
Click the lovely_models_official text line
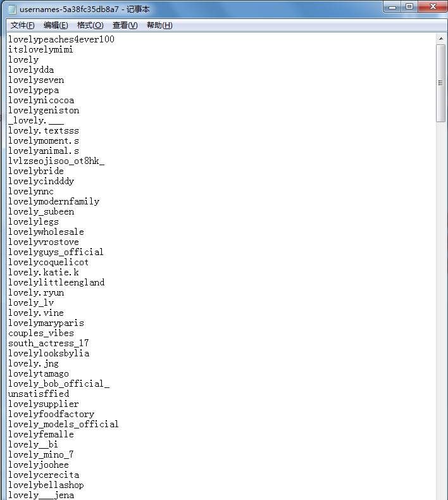click(63, 424)
